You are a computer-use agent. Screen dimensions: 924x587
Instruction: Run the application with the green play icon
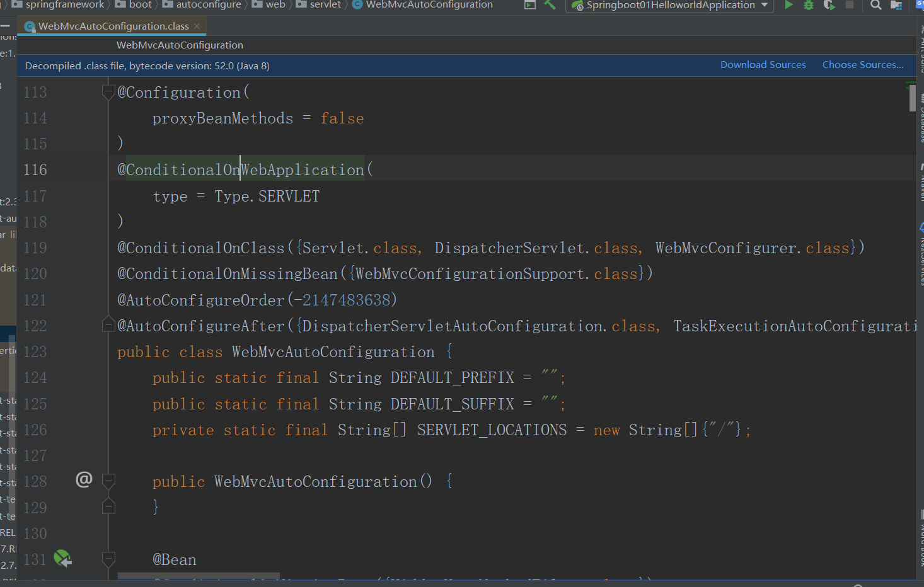[788, 5]
